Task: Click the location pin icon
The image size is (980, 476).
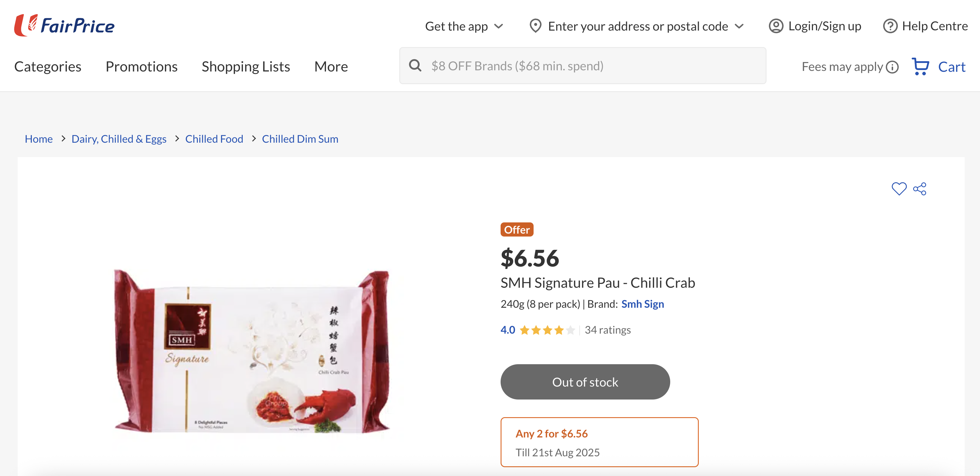Action: point(535,26)
